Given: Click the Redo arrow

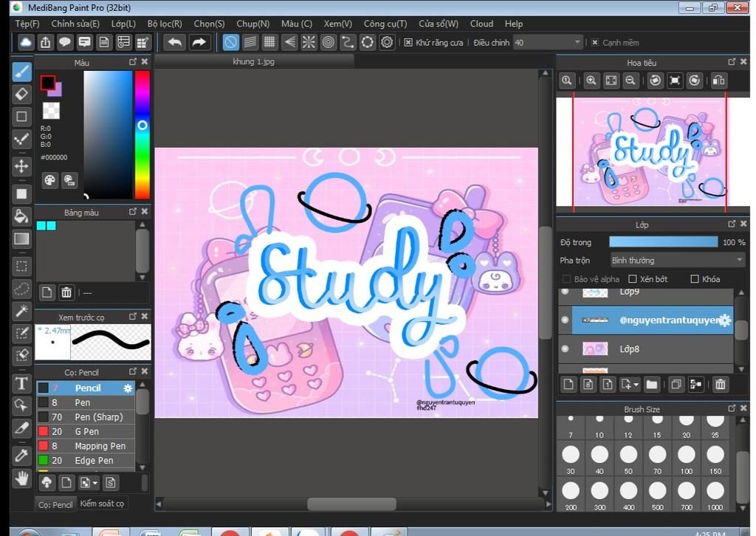Looking at the screenshot, I should click(x=198, y=42).
